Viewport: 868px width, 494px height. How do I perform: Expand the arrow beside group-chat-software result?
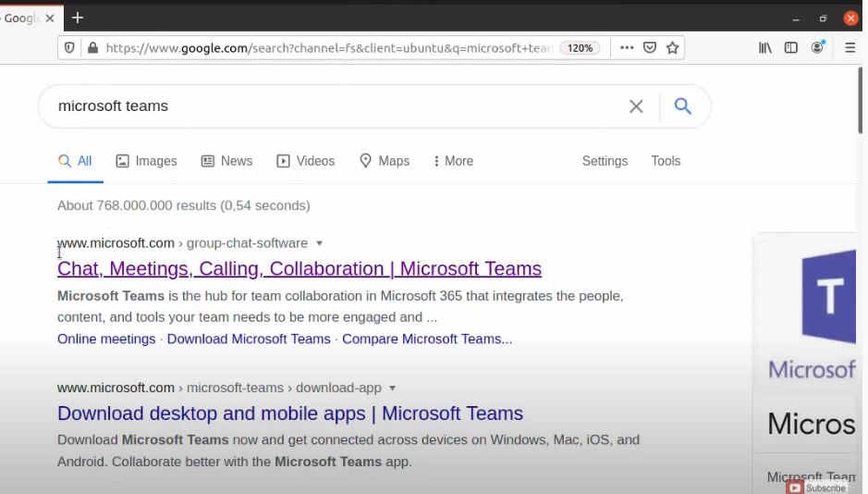320,243
